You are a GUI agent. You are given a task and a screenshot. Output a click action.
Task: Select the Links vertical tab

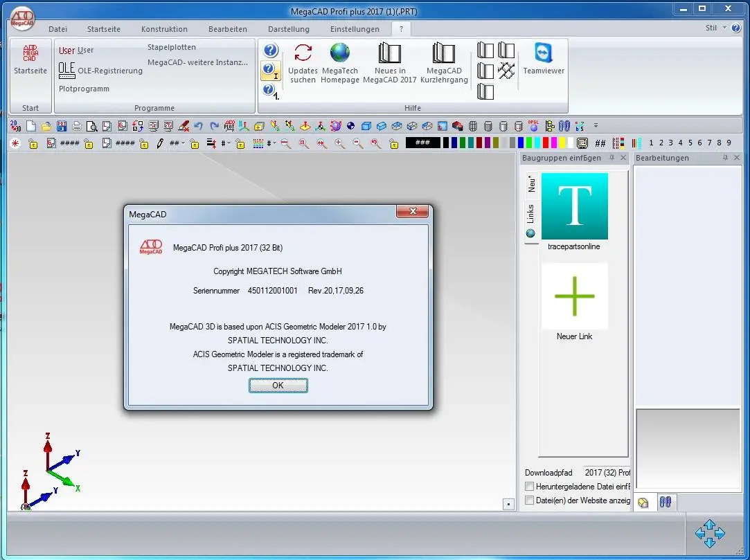[x=531, y=221]
